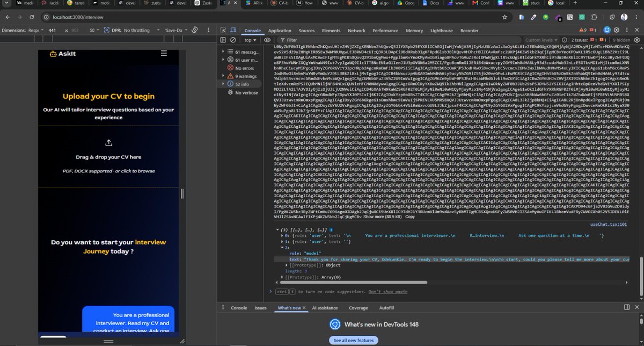Clear the console with the ban icon
Screen dimensions: 644x346
click(x=234, y=40)
